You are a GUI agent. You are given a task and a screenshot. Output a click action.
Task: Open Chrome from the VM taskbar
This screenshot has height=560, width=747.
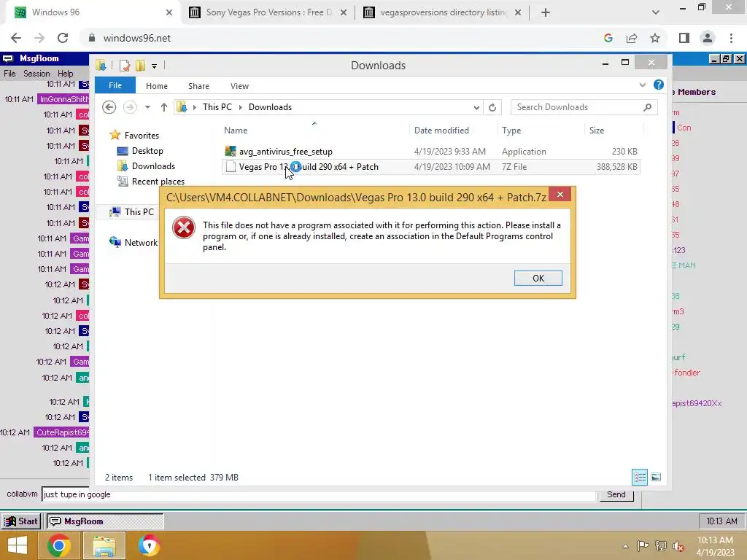[x=58, y=545]
